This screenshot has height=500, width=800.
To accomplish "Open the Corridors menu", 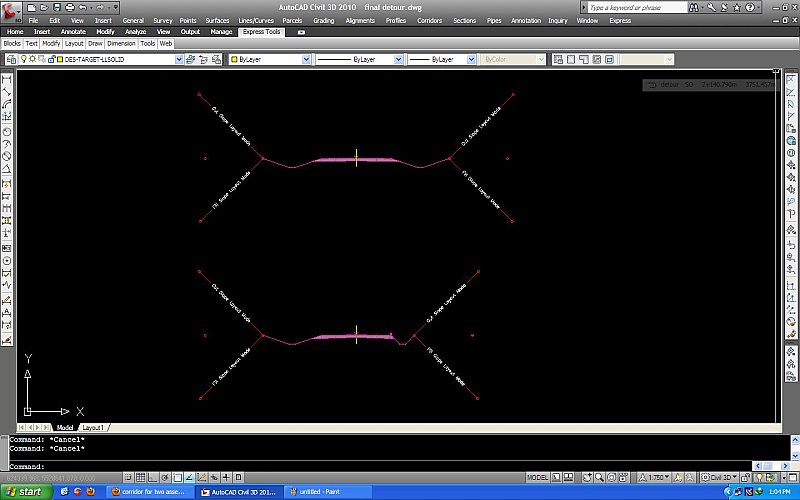I will click(430, 20).
